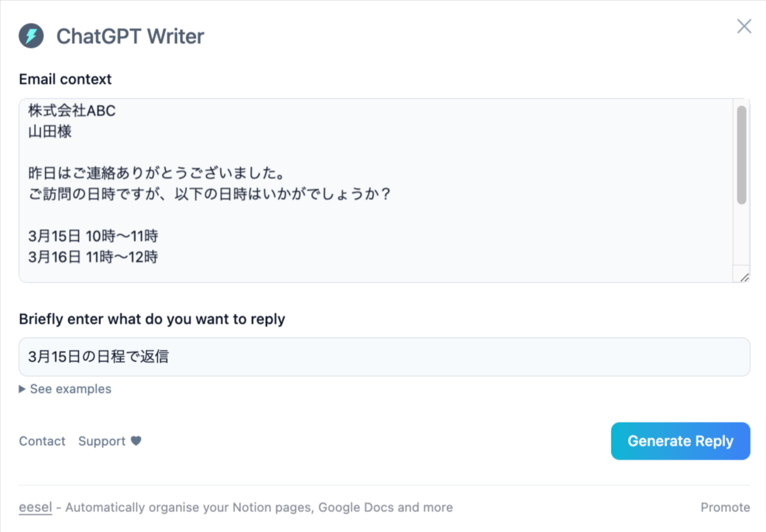Click the 3月16日 11時〜12時 line
The height and width of the screenshot is (532, 766).
pyautogui.click(x=93, y=257)
